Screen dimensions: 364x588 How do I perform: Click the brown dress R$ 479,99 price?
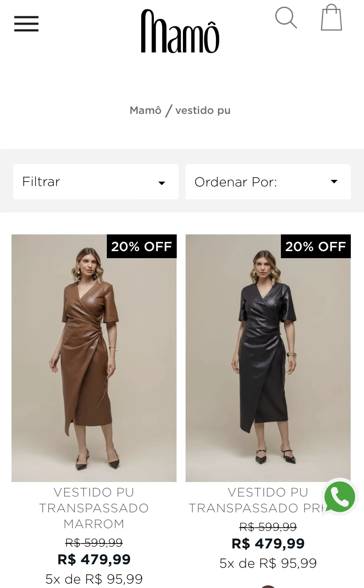click(x=94, y=559)
